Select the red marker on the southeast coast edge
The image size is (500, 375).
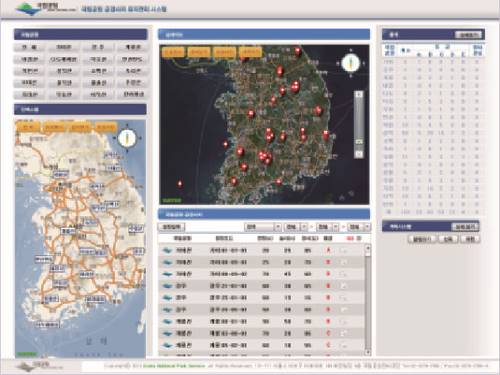click(x=326, y=135)
